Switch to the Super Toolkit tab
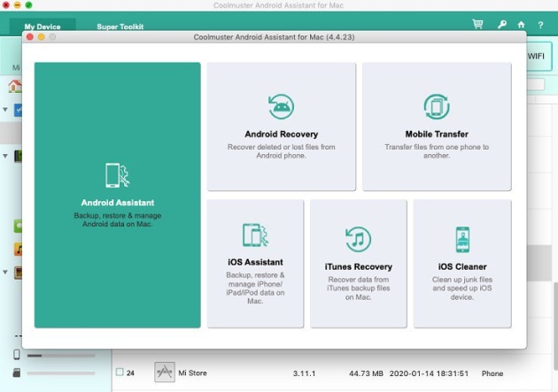Image resolution: width=558 pixels, height=392 pixels. 120,27
